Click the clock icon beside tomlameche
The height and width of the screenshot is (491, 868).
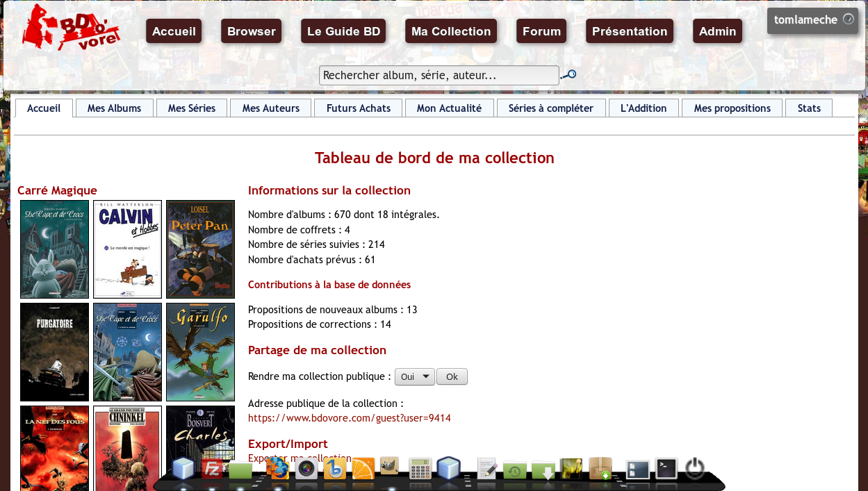(848, 19)
